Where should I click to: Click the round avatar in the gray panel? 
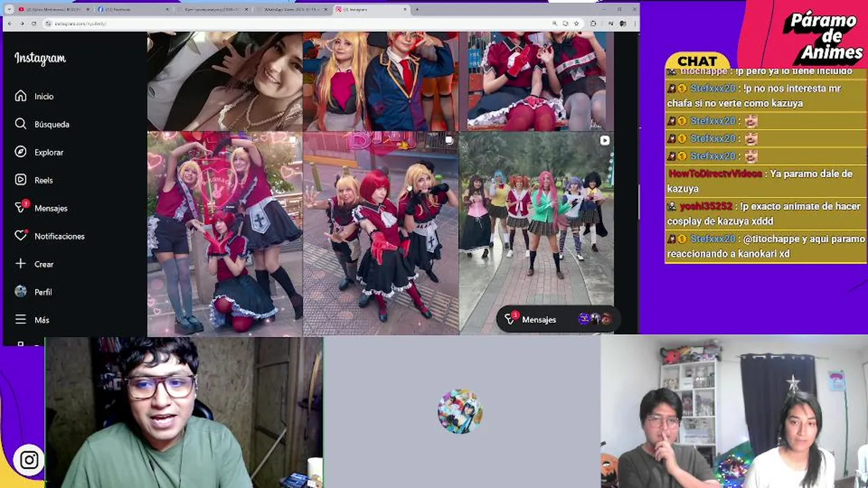tap(460, 411)
